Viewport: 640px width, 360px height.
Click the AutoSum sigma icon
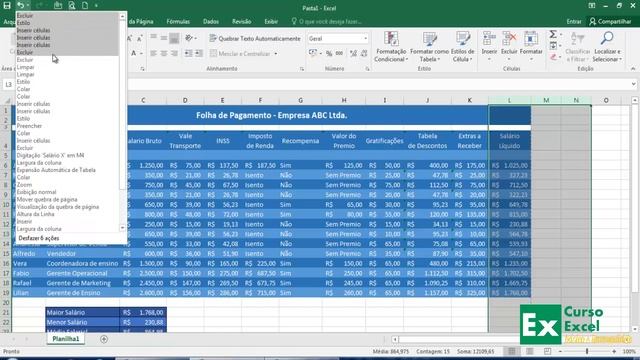(553, 34)
